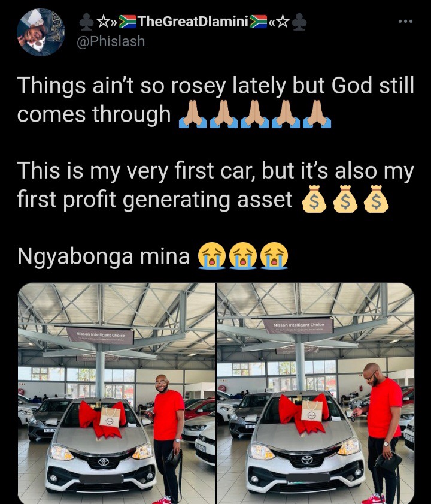This screenshot has height=504, width=431.
Task: Click the Toyota logo in the right photo
Action: point(306,460)
